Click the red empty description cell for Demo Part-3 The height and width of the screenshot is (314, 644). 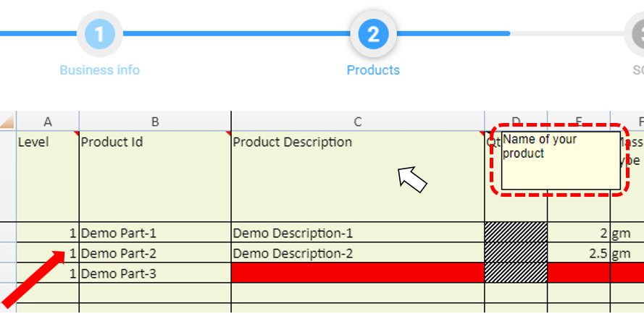click(x=358, y=273)
